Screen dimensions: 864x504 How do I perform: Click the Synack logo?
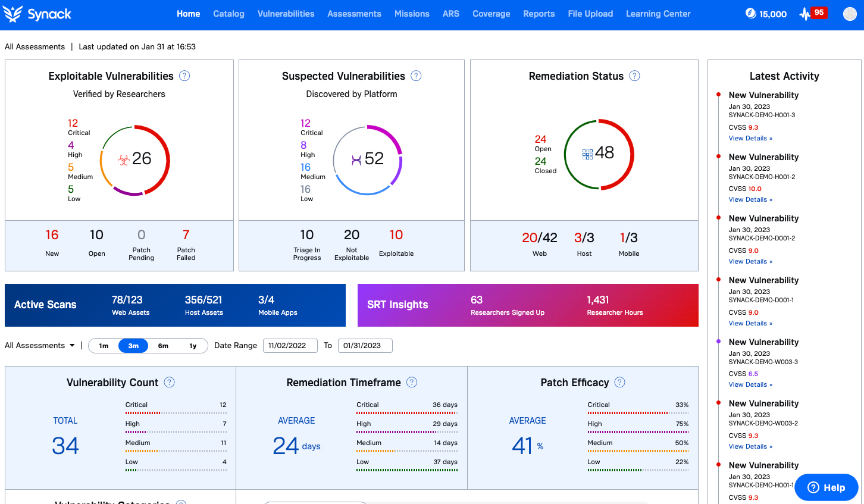(37, 14)
